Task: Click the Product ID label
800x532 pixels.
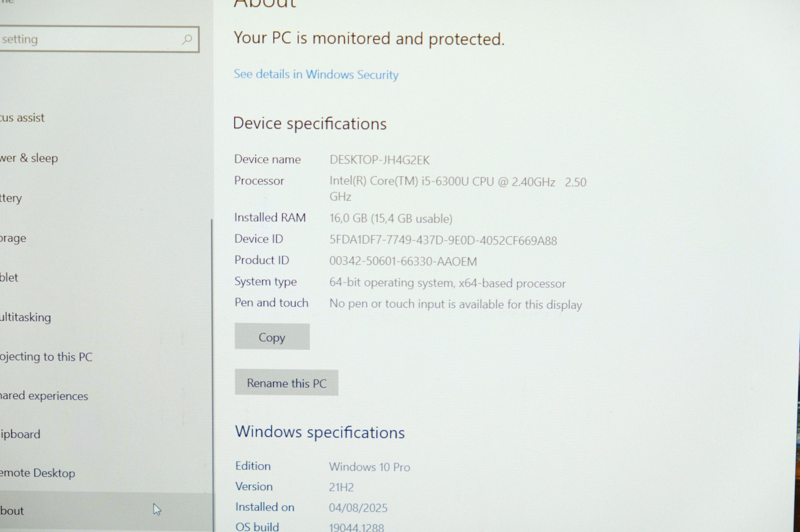Action: coord(262,260)
